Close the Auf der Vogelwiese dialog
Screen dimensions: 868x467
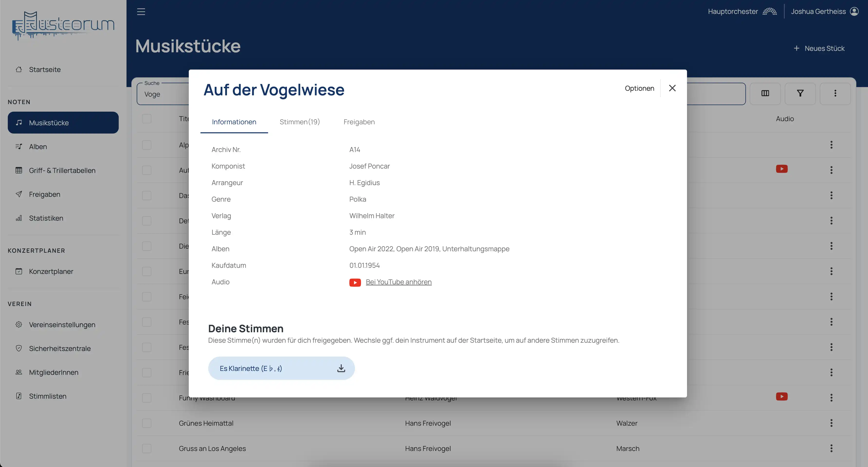point(672,88)
